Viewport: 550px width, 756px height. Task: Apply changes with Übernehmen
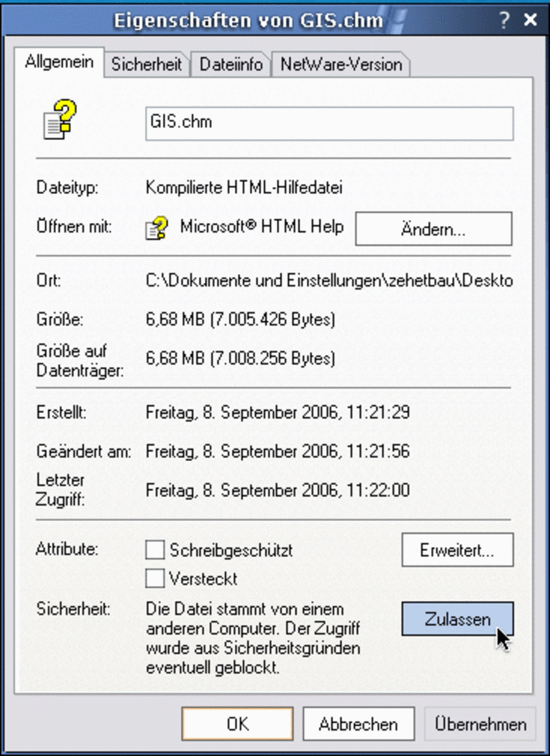[x=480, y=724]
